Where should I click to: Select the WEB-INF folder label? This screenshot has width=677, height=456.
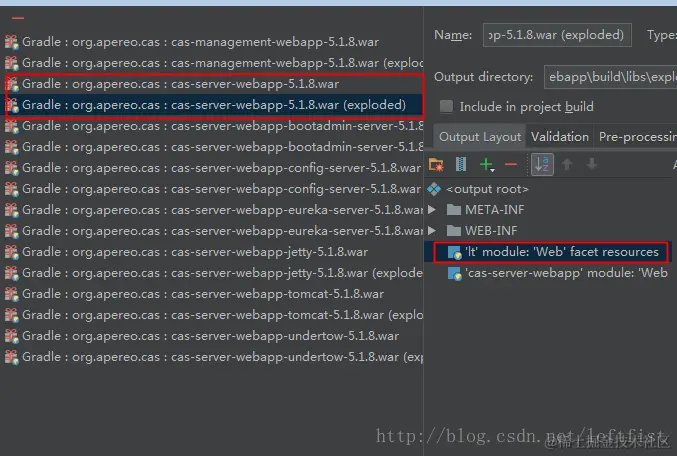[x=491, y=231]
